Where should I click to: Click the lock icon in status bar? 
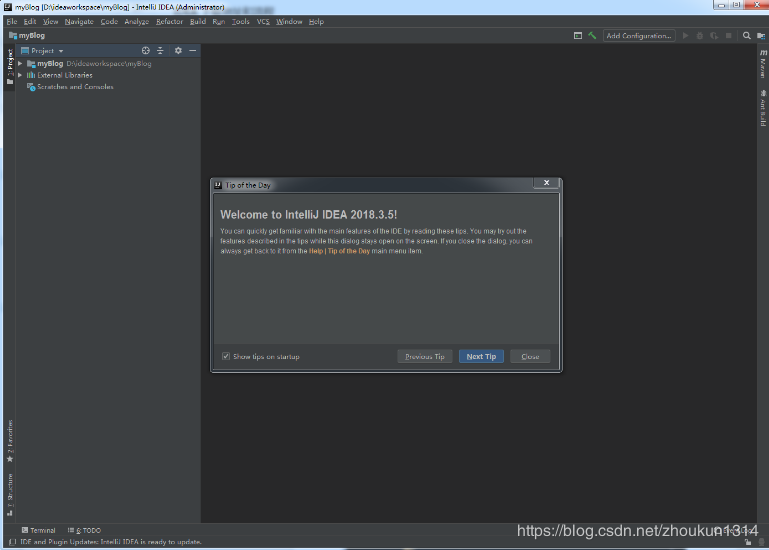click(x=748, y=542)
